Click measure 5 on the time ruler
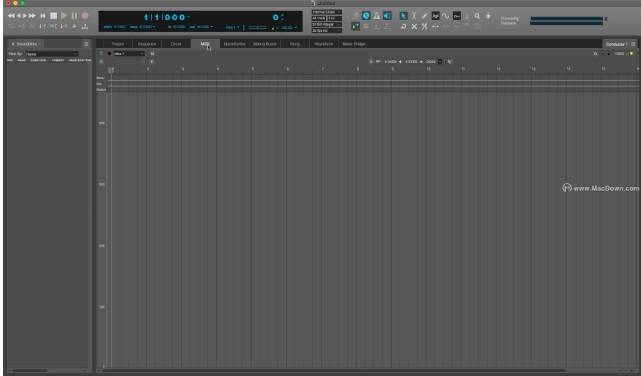Image resolution: width=641 pixels, height=376 pixels. [253, 69]
